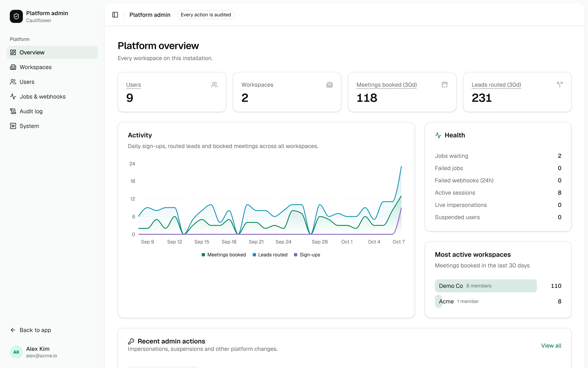Click the key icon by Recent admin actions
588x368 pixels.
[x=131, y=341]
